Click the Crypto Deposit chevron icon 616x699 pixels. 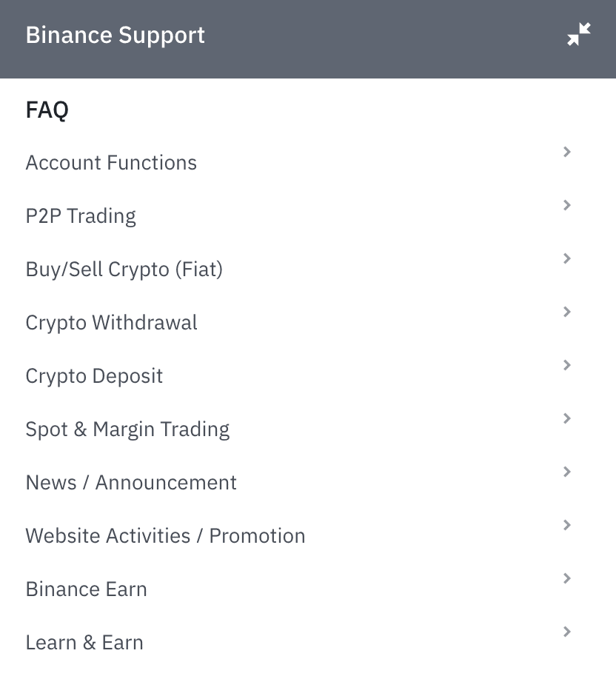click(567, 366)
